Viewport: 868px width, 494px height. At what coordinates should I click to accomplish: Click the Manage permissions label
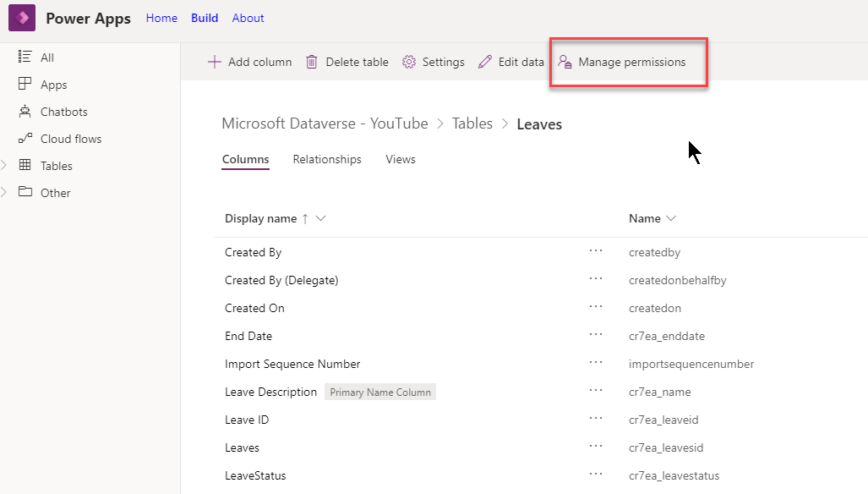point(632,62)
